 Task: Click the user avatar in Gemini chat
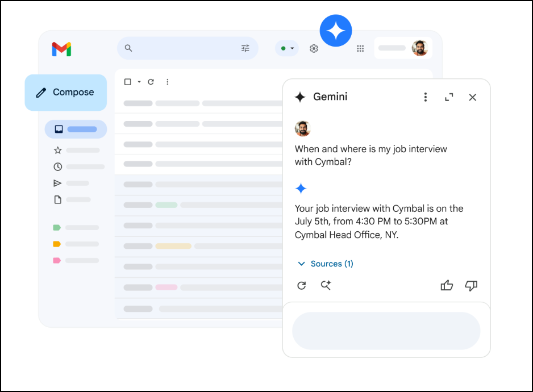tap(302, 128)
